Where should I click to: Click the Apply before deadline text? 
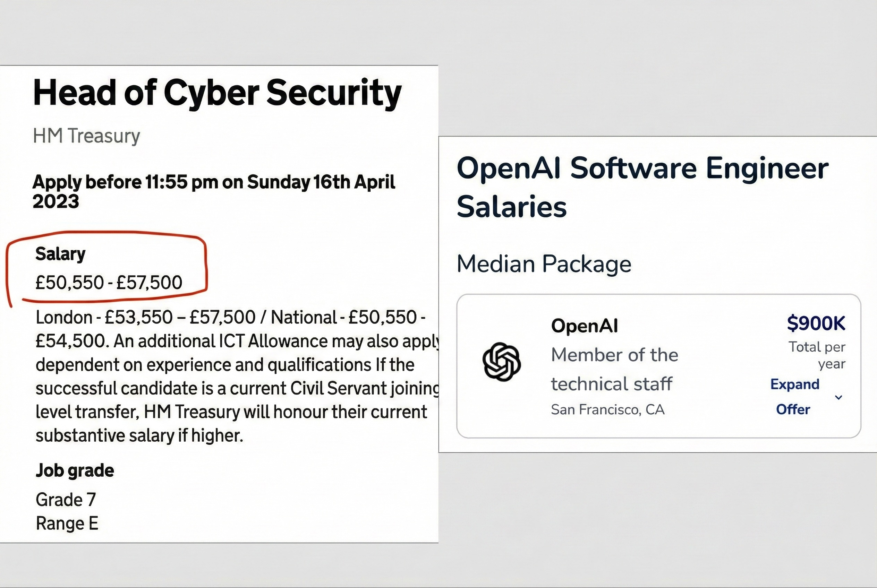pos(214,192)
